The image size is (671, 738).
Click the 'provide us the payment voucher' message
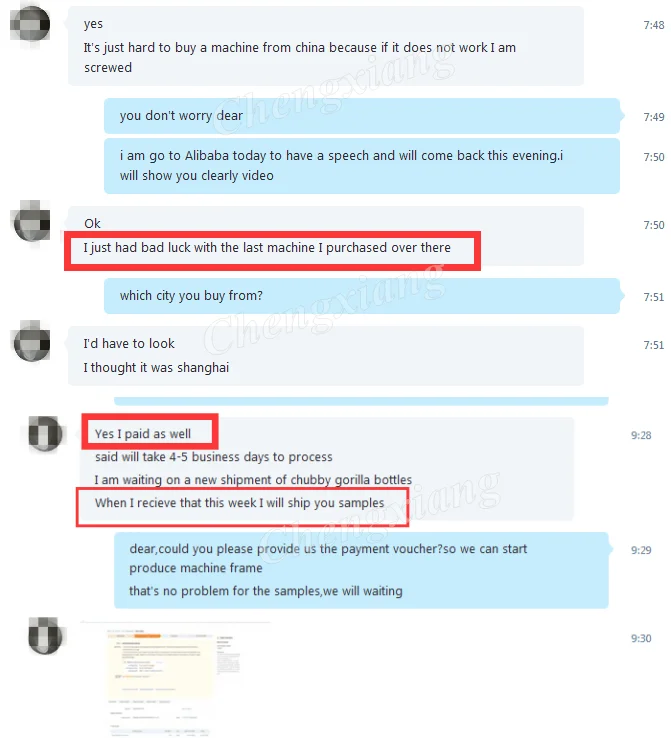328,558
